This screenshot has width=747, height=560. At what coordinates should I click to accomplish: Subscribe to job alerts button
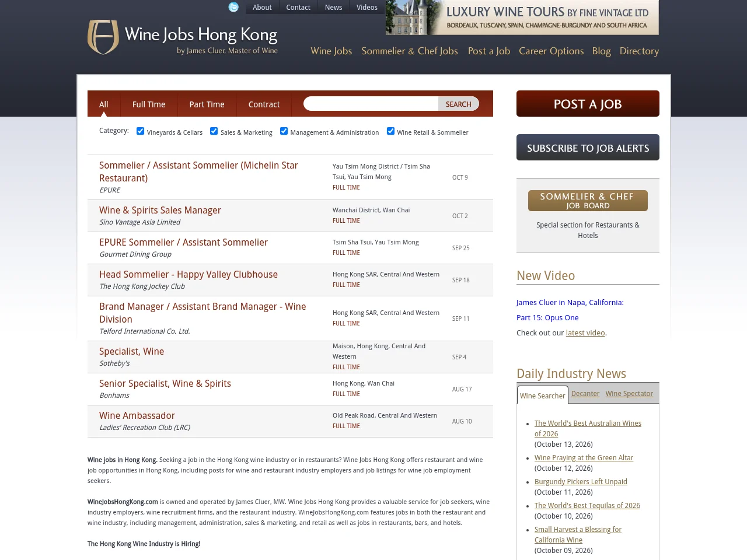click(x=588, y=148)
